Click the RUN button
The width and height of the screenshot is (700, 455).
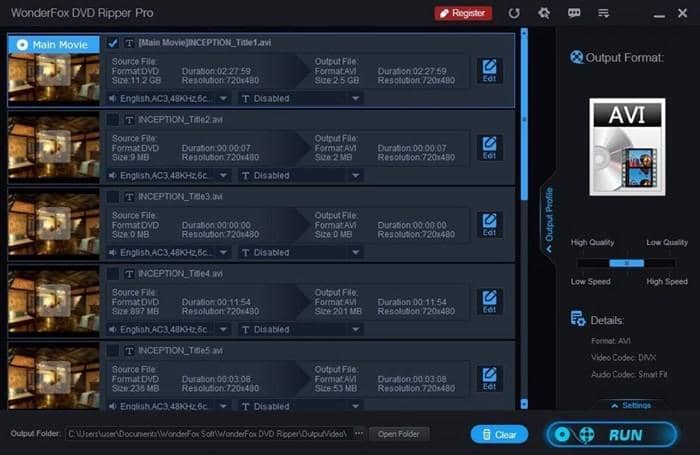(x=612, y=434)
